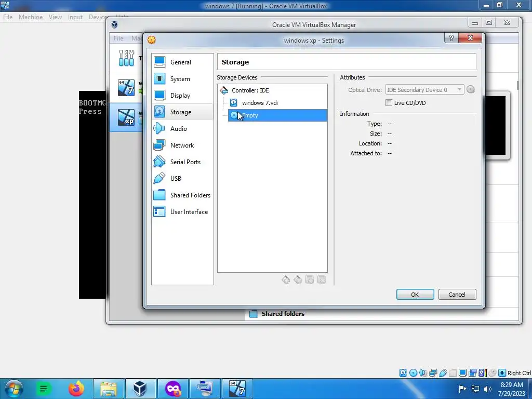Screen dimensions: 532x399
Task: Click audio status icon in VM status bar
Action: [x=423, y=373]
